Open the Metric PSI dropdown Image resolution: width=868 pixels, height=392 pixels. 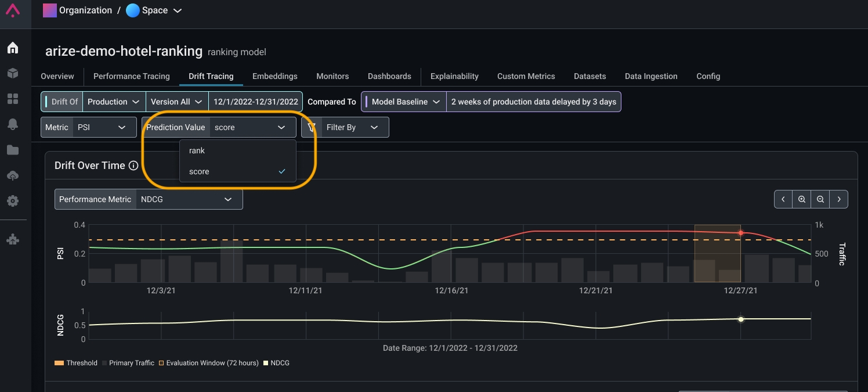coord(89,127)
